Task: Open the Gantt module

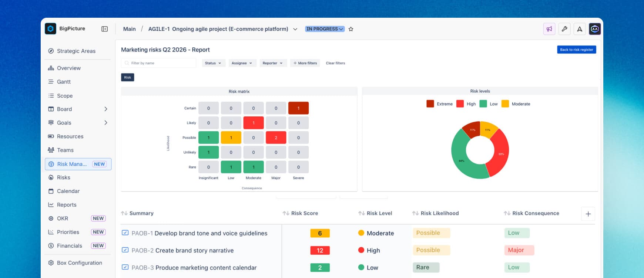Action: (x=63, y=82)
